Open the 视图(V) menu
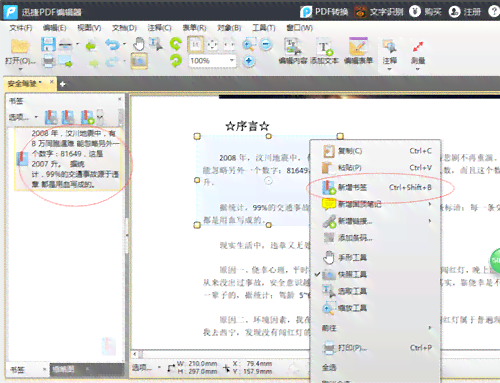Image resolution: width=500 pixels, height=383 pixels. click(89, 28)
